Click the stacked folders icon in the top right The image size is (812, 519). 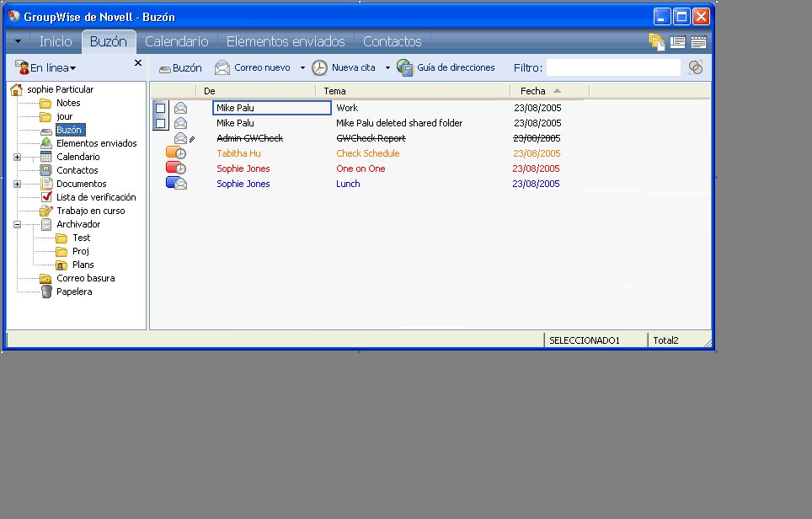(657, 42)
